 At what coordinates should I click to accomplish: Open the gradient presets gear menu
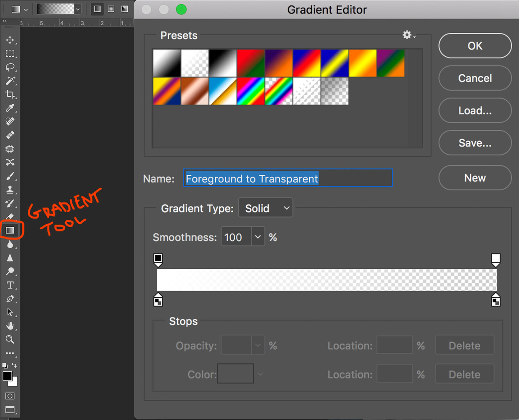pos(406,35)
